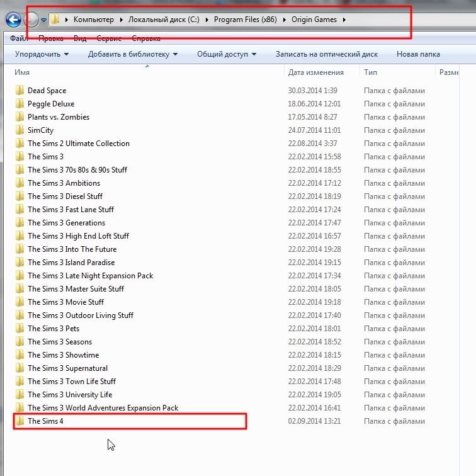Screen dimensions: 476x476
Task: Select The Sims 3 Outdoor Living Stuff folder icon
Action: (20, 315)
